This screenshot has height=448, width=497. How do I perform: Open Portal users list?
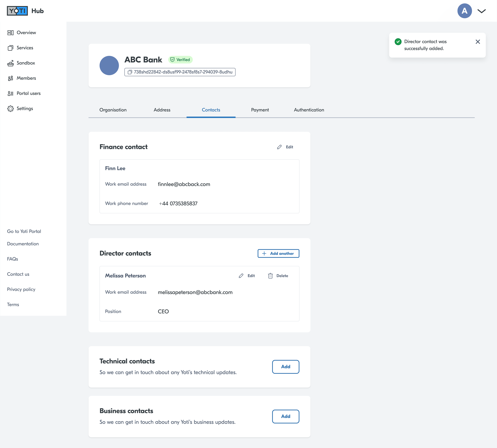[x=28, y=93]
